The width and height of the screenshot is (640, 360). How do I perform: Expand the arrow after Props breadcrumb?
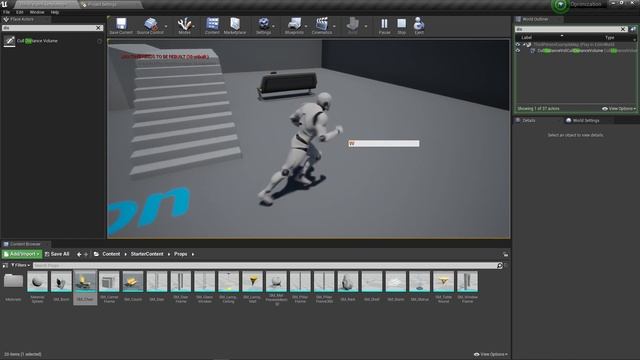click(193, 254)
